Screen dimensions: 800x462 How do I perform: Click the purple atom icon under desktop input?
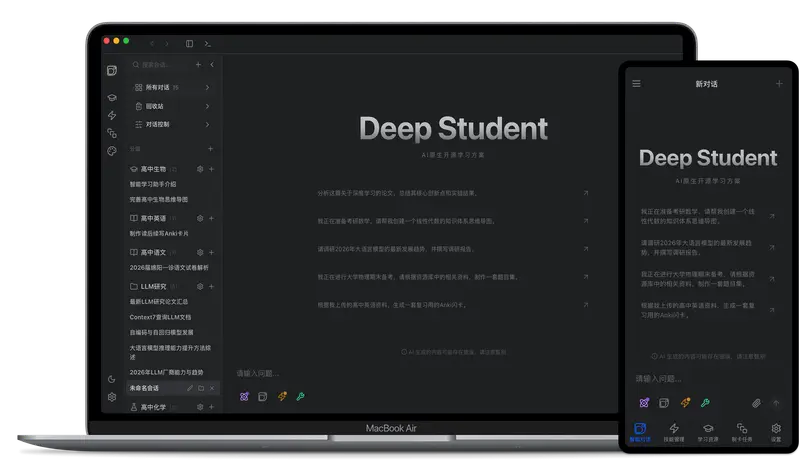(245, 396)
